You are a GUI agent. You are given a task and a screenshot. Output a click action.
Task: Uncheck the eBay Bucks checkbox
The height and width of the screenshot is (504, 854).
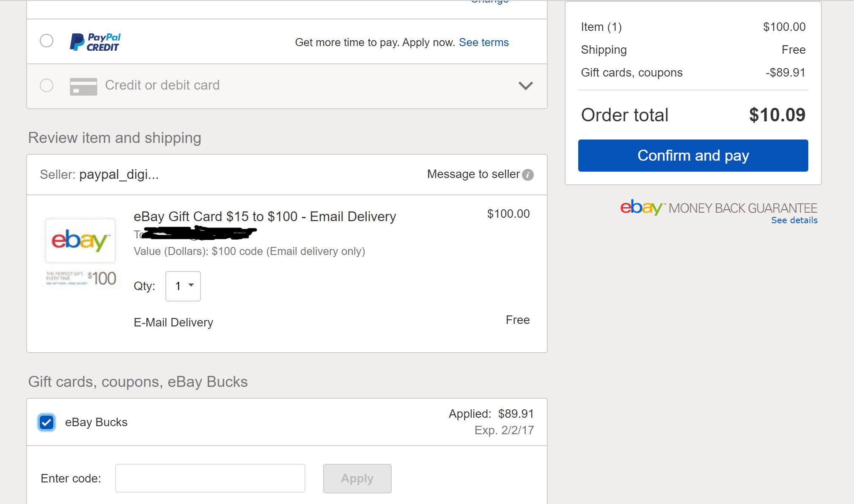(x=47, y=422)
